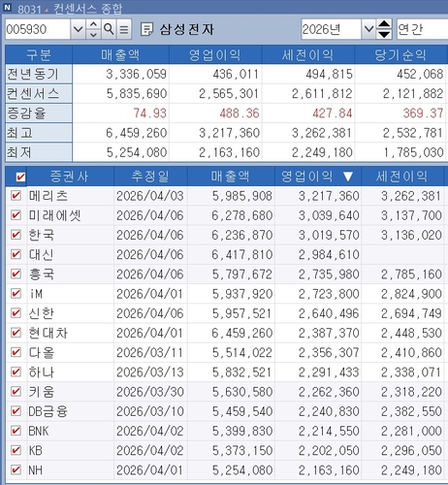The height and width of the screenshot is (485, 448).
Task: Click growth rate value 74.93
Action: pyautogui.click(x=150, y=113)
